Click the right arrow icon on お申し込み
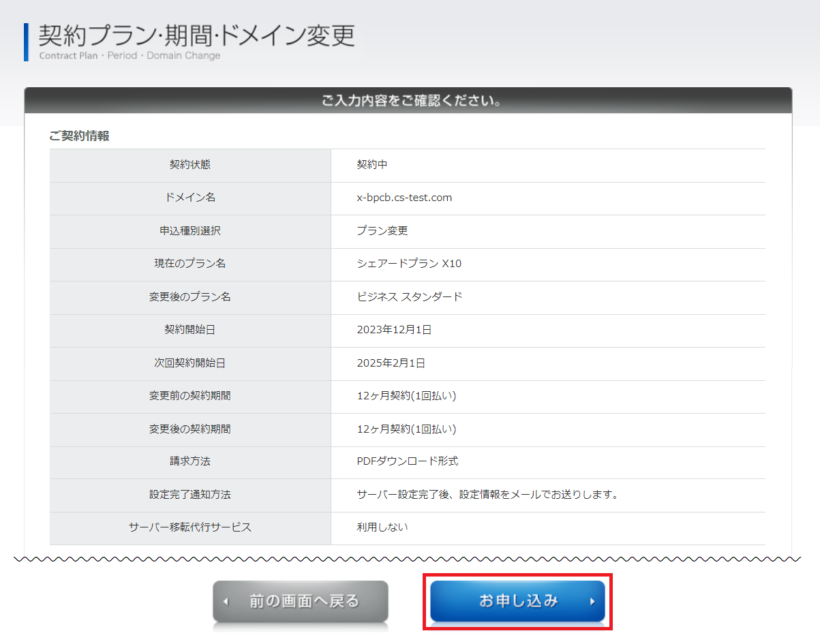The width and height of the screenshot is (820, 644). click(592, 602)
